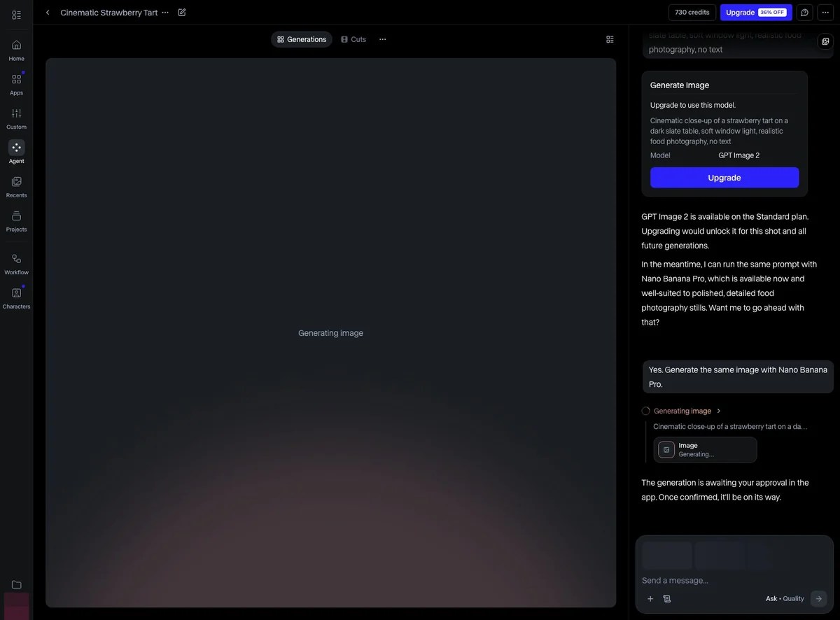
Task: Open the script icon in the message box
Action: click(x=667, y=599)
